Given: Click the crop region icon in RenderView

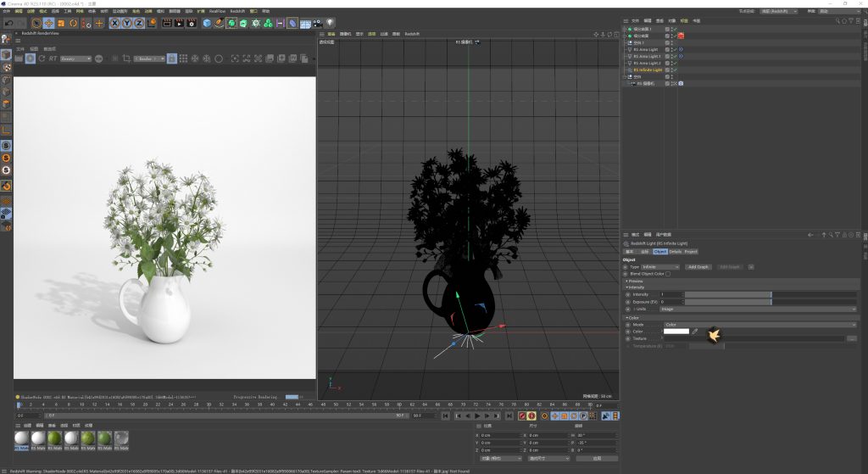Looking at the screenshot, I should (126, 59).
